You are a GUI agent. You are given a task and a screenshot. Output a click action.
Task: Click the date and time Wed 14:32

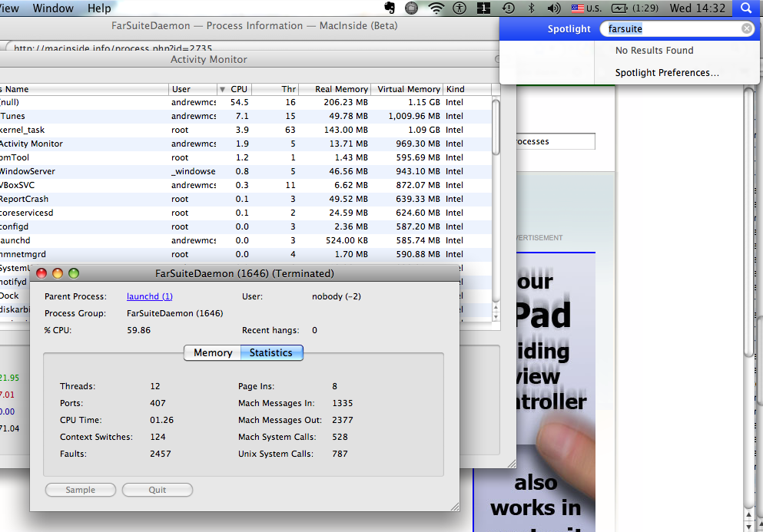pyautogui.click(x=698, y=8)
